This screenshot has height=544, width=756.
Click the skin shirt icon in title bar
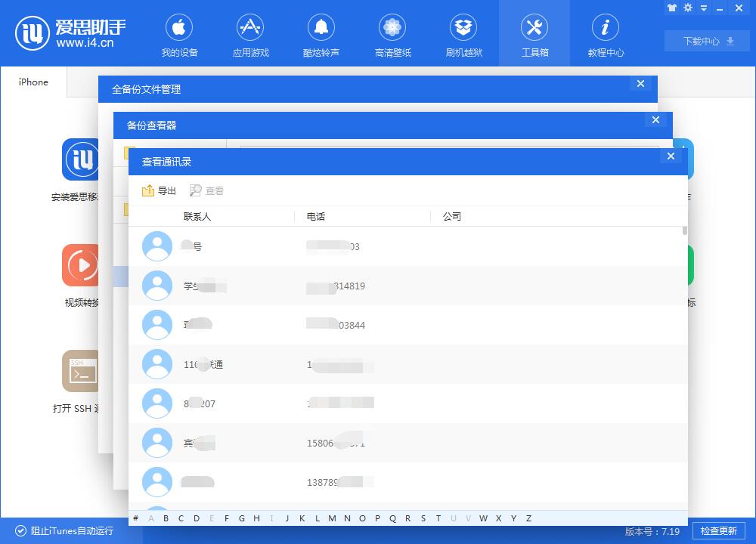pos(671,8)
